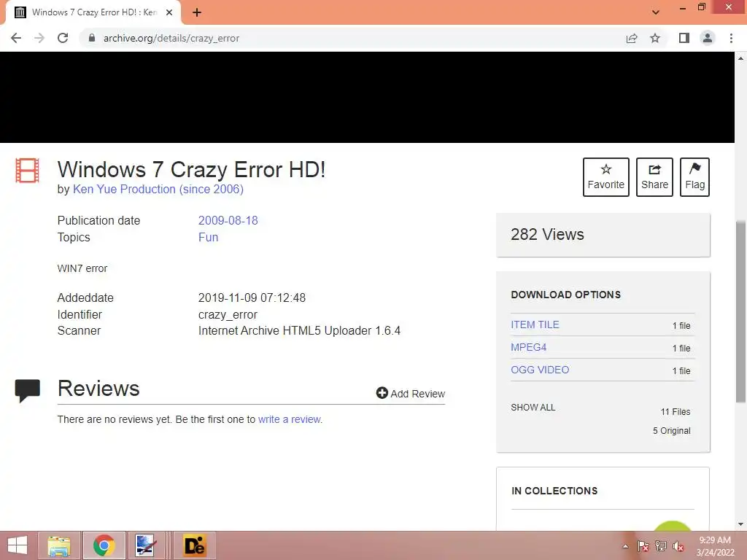
Task: Expand the tab search dropdown arrow
Action: 656,12
